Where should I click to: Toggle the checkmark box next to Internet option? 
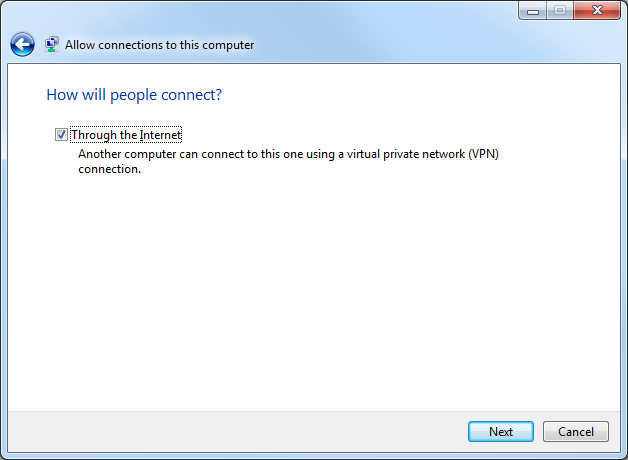click(61, 135)
